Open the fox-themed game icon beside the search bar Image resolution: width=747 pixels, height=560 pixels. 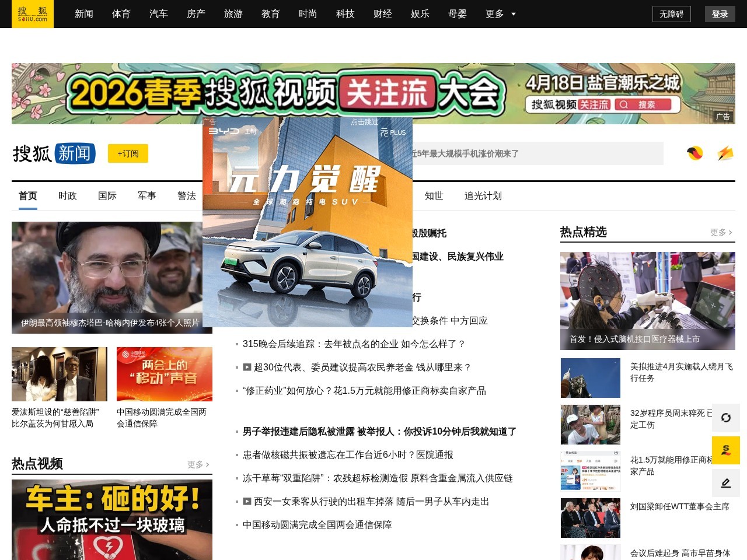pos(694,153)
